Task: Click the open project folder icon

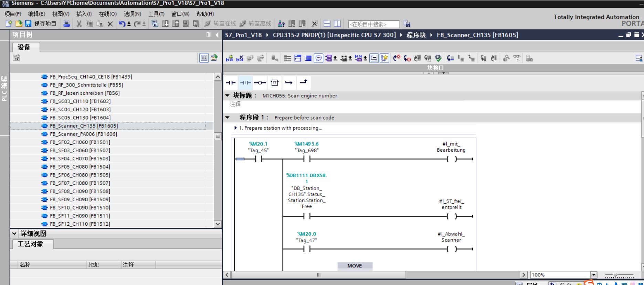Action: point(19,24)
